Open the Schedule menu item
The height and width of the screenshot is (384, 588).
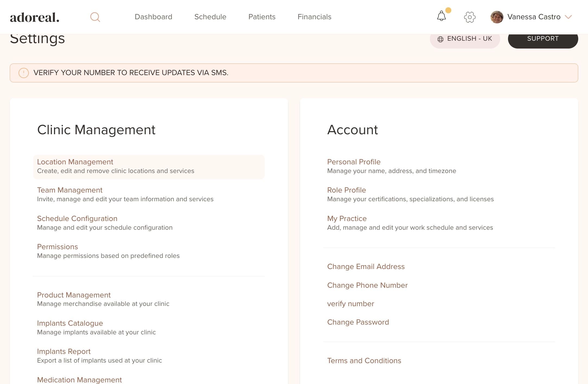(x=210, y=17)
